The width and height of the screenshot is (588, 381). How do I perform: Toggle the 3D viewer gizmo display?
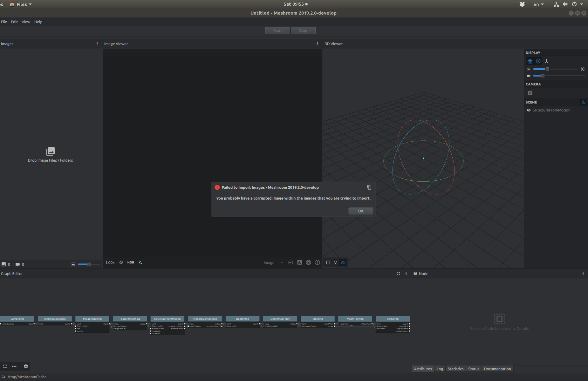click(x=538, y=61)
